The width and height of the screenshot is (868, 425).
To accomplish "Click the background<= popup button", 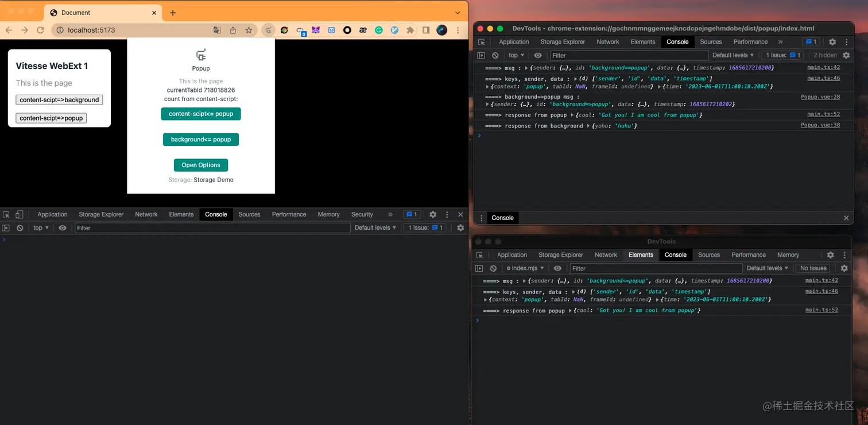I will [201, 140].
